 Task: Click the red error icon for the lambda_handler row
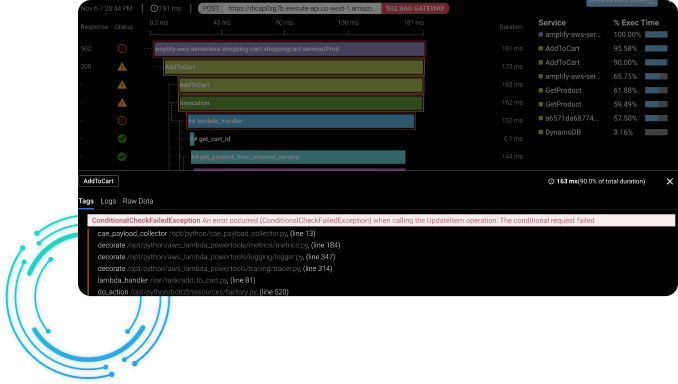[x=122, y=121]
